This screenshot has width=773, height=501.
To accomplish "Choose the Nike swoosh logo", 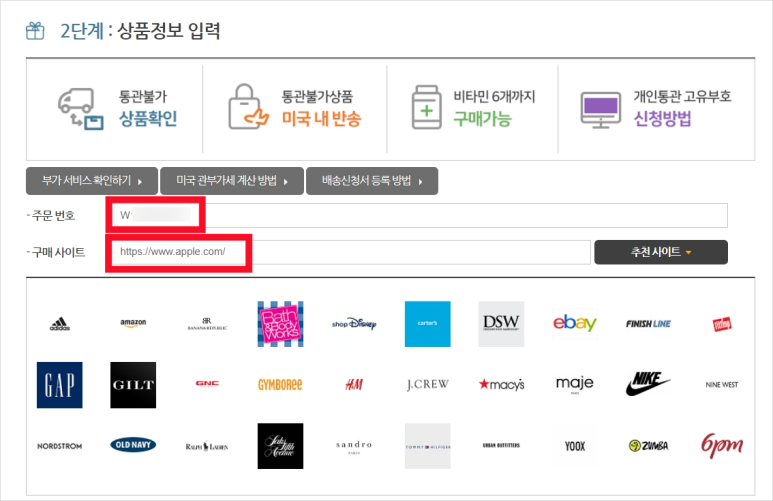I will (648, 384).
